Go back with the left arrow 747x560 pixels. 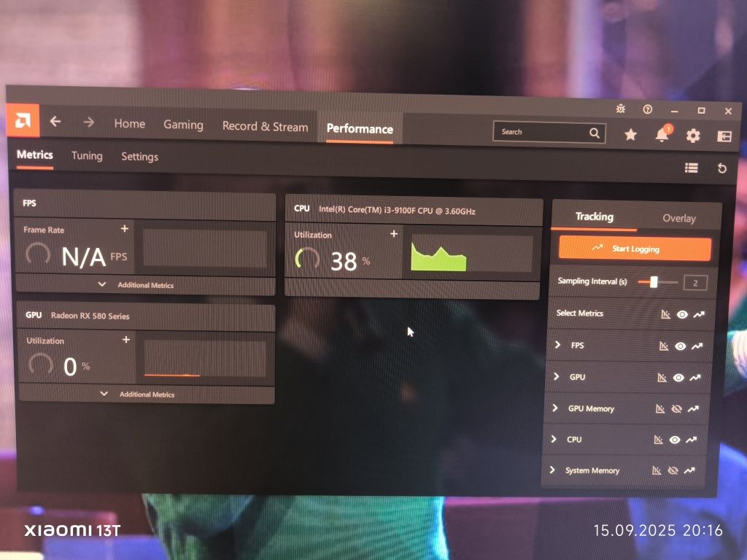[x=55, y=122]
